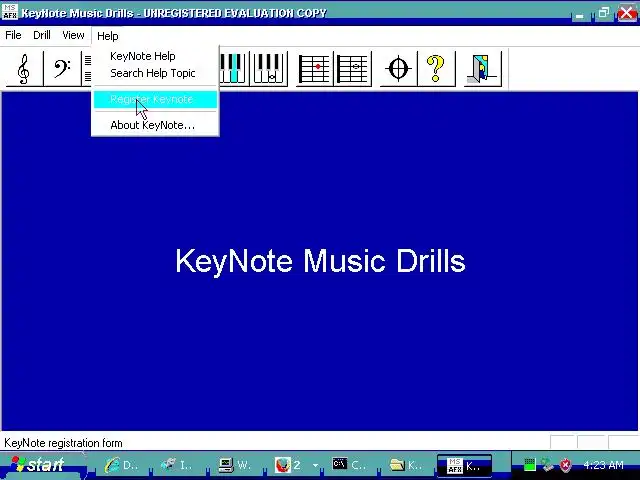The height and width of the screenshot is (480, 640).
Task: Click the green tray icon
Action: point(529,464)
